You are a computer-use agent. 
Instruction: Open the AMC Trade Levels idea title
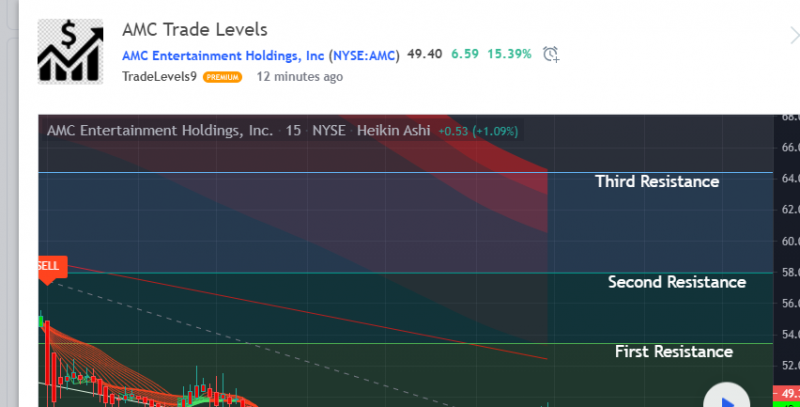point(195,30)
